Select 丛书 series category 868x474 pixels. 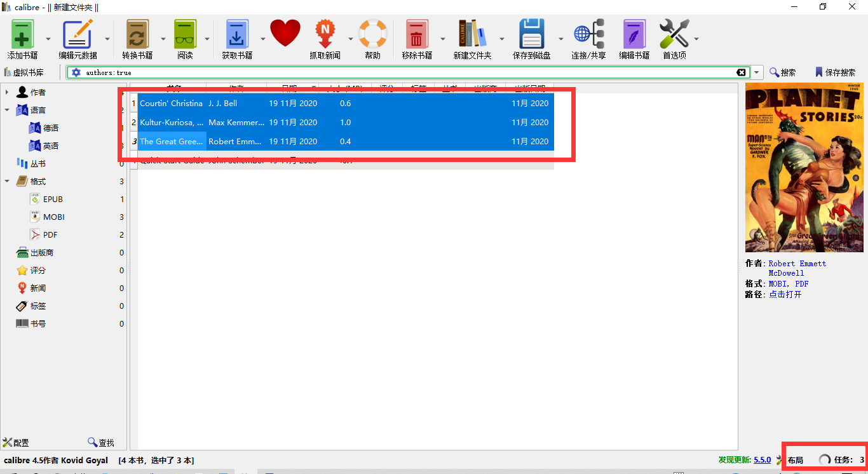(38, 164)
